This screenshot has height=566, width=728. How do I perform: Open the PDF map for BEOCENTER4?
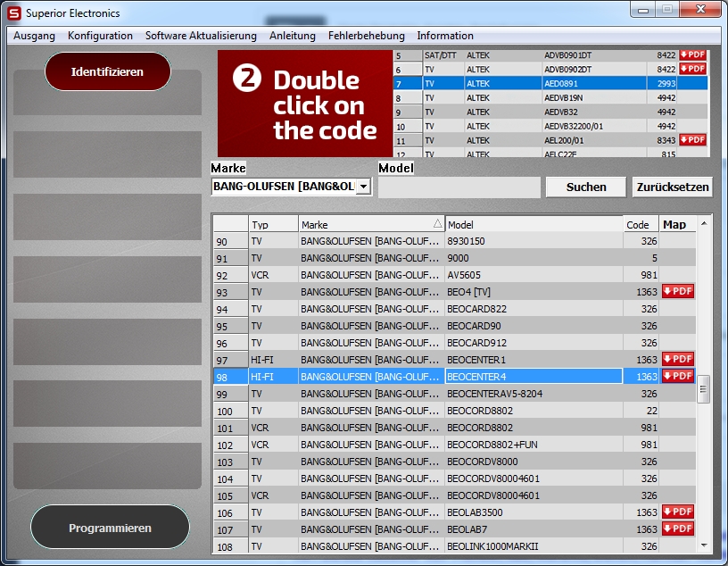point(677,376)
